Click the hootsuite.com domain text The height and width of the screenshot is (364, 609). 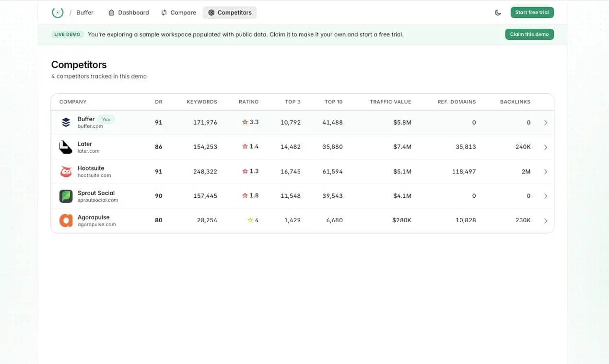[x=94, y=175]
